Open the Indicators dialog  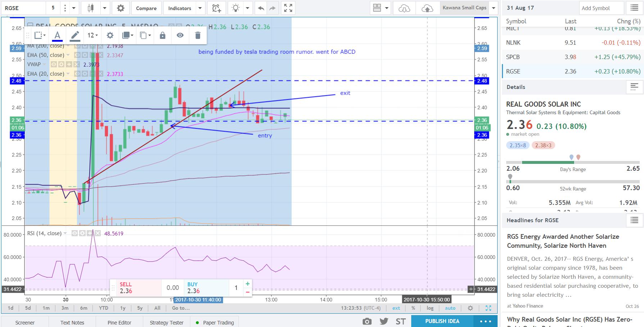[x=180, y=8]
